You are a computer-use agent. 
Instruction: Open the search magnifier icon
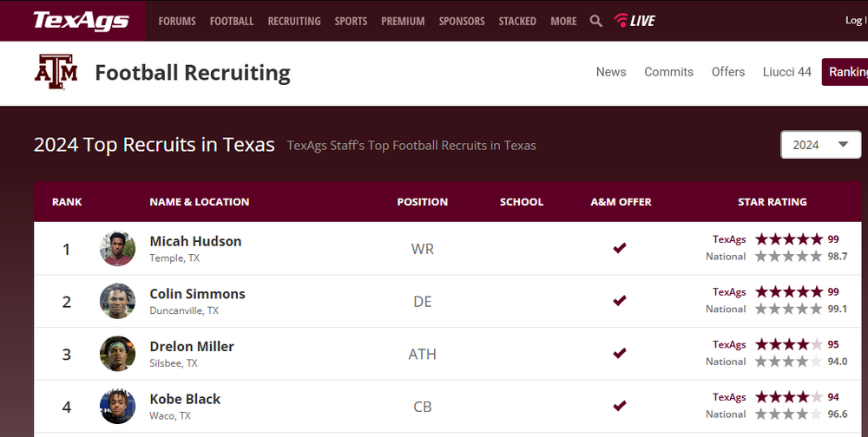point(595,21)
